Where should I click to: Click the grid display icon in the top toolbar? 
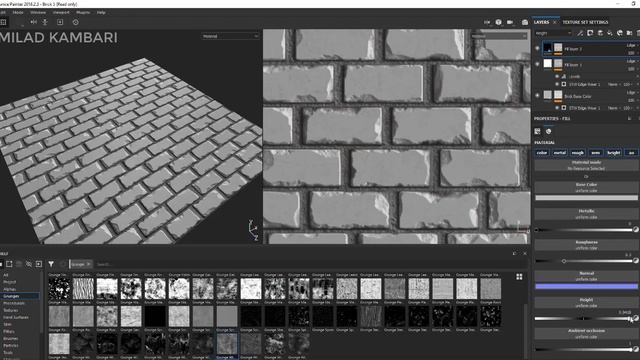point(3,22)
